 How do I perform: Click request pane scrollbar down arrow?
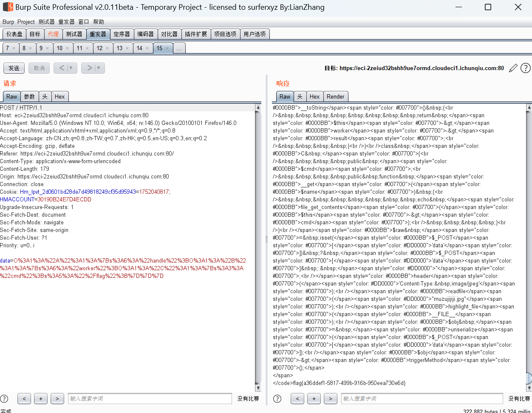(x=258, y=388)
